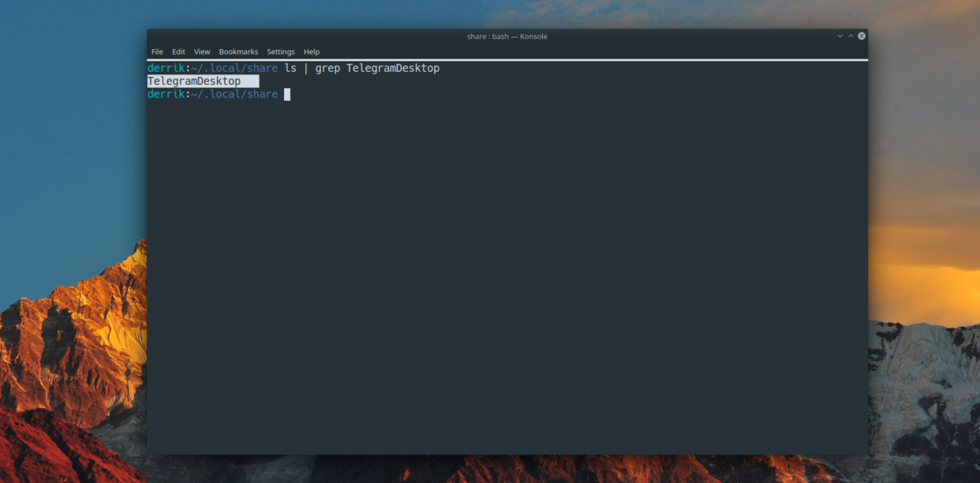Minimize the Konsole window
Viewport: 980px width, 483px height.
tap(840, 36)
